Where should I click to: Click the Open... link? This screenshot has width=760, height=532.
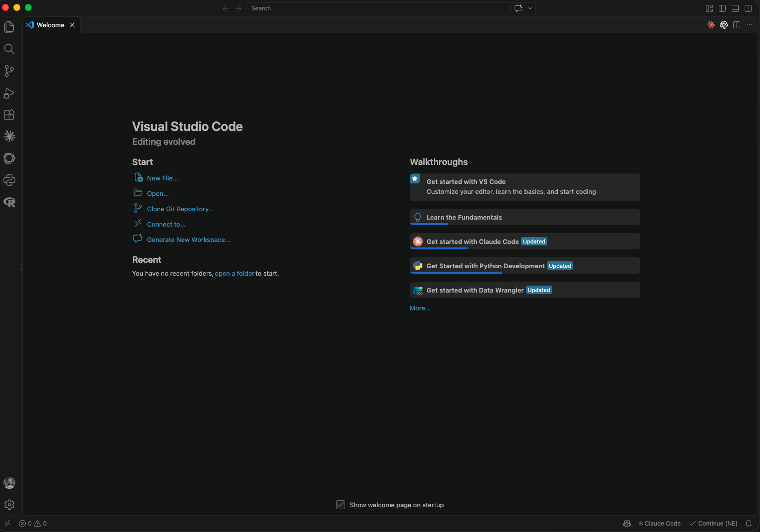(x=158, y=193)
